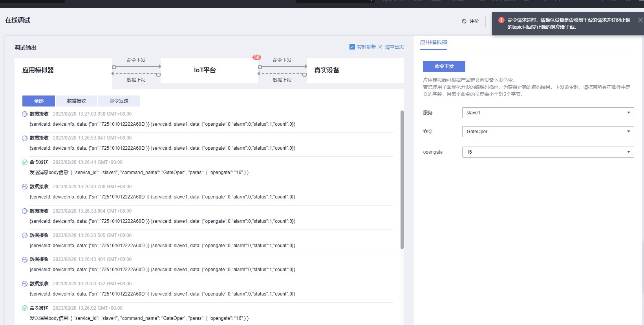This screenshot has height=325, width=644.
Task: Click the 命令 field label
Action: point(428,132)
